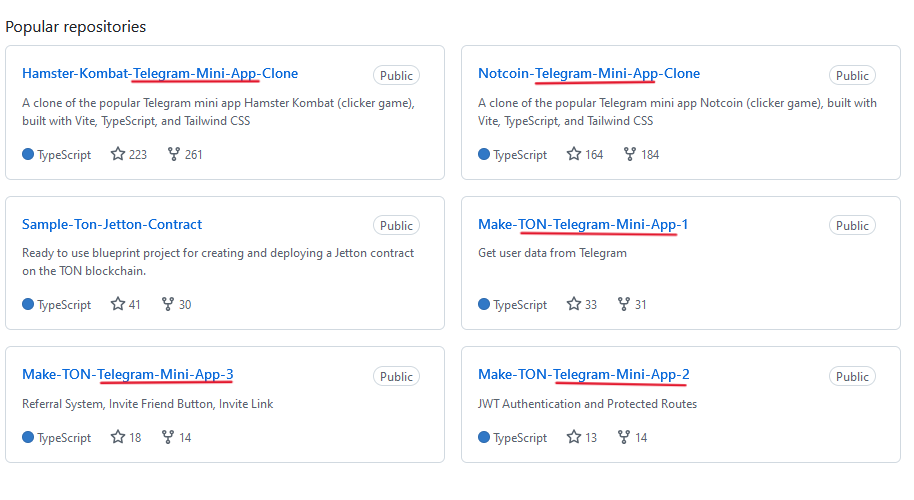Open Notcoin-Telegram-Mini-App-Clone repository link
This screenshot has height=500, width=914.
tap(589, 73)
